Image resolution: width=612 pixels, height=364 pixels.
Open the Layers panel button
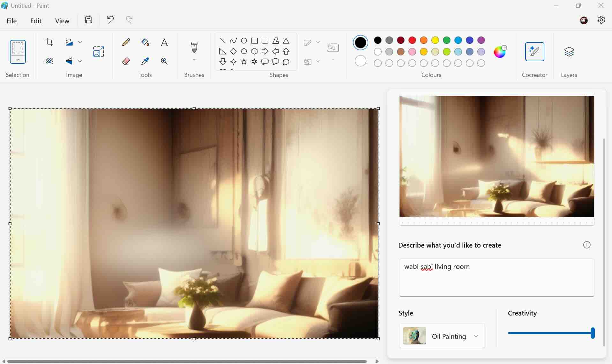pyautogui.click(x=569, y=52)
